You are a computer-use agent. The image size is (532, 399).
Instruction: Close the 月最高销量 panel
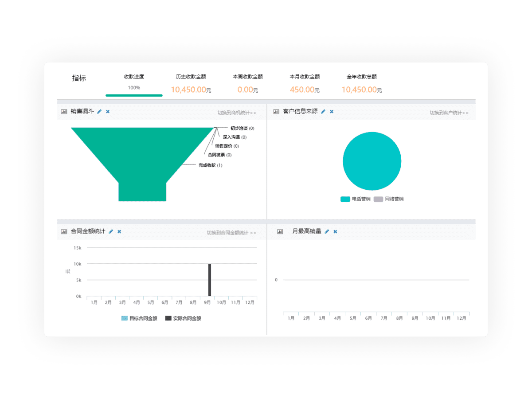click(x=335, y=231)
